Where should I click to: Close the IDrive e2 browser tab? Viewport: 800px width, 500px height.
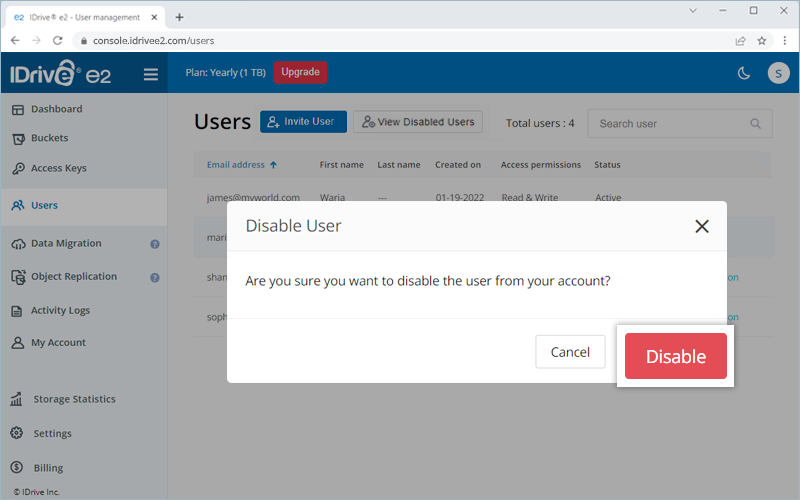click(154, 17)
